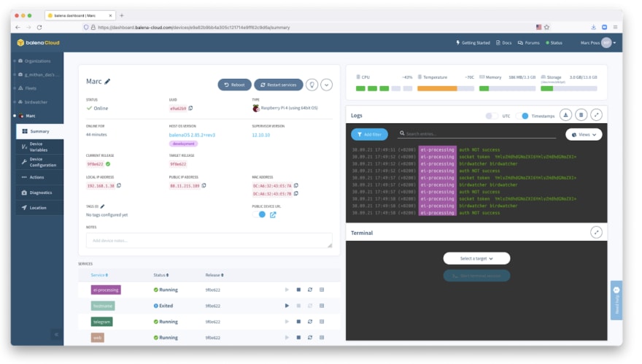This screenshot has height=364, width=642.
Task: Open the Summary sidebar tab
Action: coord(39,131)
